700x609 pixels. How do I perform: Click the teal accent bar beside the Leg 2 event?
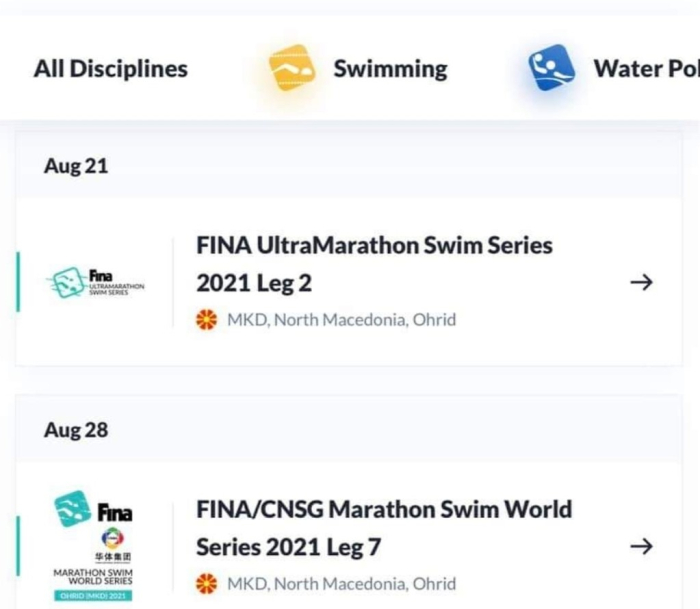(18, 282)
